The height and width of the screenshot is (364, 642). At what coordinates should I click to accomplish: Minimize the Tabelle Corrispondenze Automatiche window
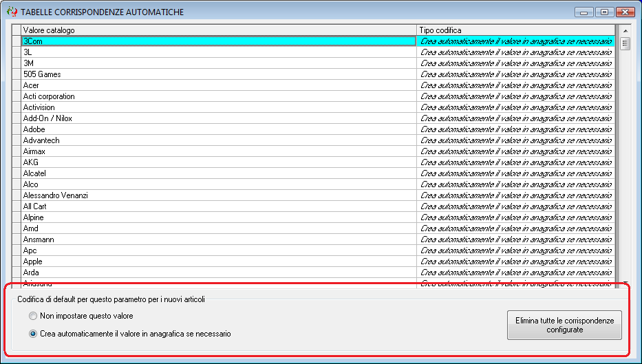(584, 12)
